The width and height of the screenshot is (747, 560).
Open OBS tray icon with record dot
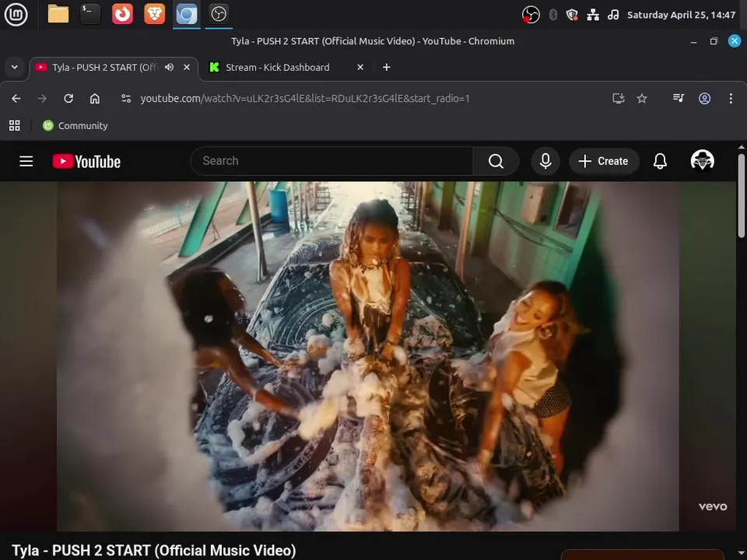click(x=531, y=15)
